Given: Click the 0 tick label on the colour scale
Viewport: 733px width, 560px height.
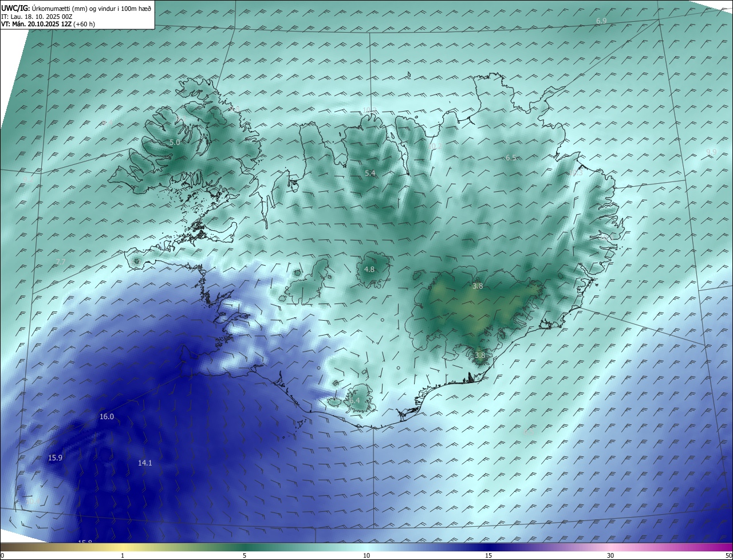Looking at the screenshot, I should [x=2, y=555].
